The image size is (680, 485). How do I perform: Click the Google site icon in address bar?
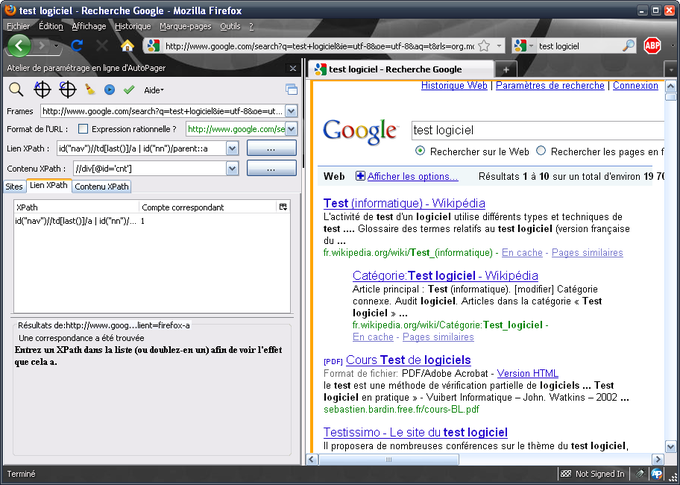tap(153, 46)
